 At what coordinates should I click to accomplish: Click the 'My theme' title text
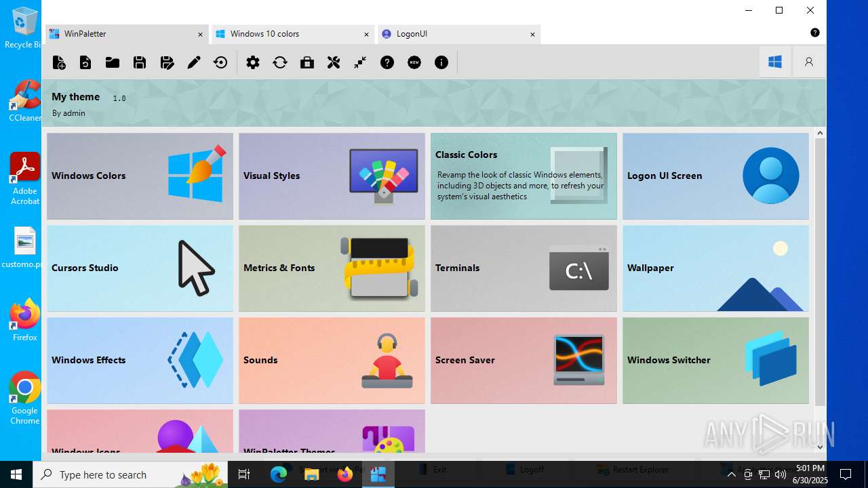[76, 97]
